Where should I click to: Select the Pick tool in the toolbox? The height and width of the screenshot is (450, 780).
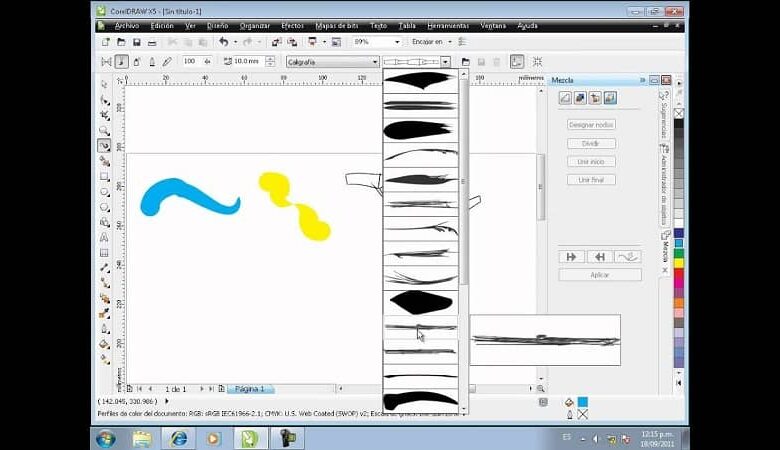[104, 84]
